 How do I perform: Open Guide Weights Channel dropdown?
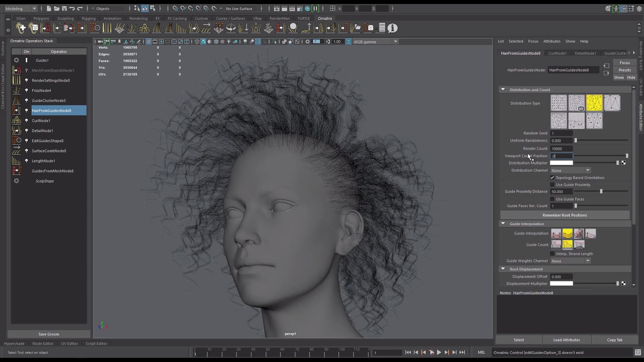pyautogui.click(x=570, y=261)
